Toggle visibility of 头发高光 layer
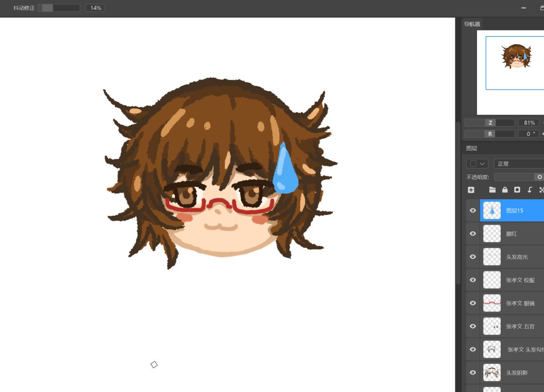544x392 pixels. coord(472,257)
